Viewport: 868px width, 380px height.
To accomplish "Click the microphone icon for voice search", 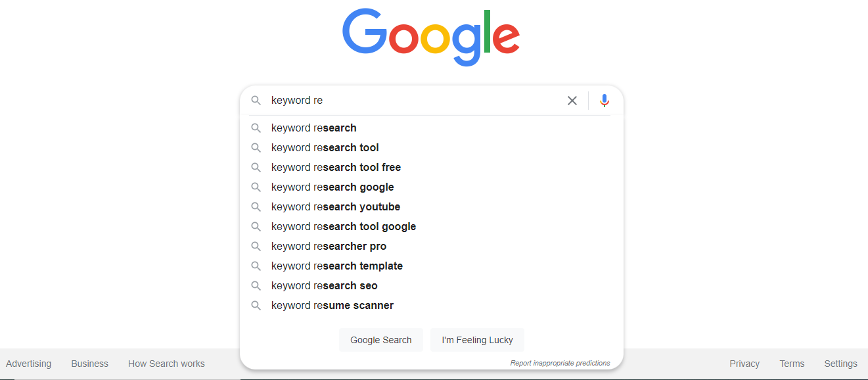I will click(x=604, y=100).
